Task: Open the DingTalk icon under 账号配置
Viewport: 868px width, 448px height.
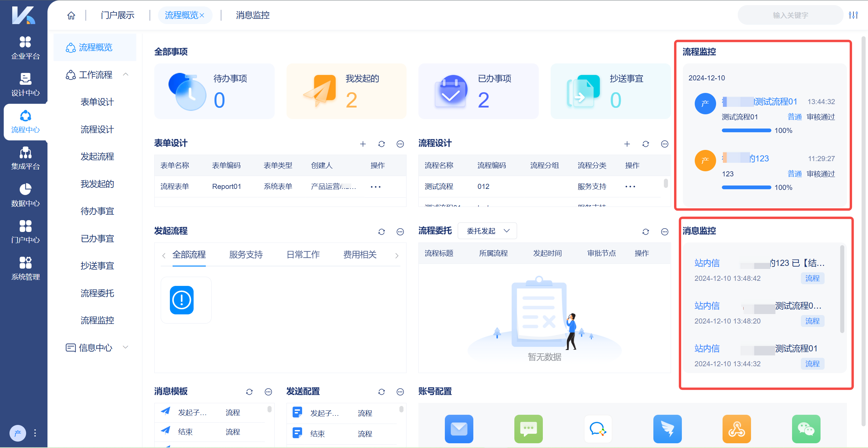Action: click(667, 429)
